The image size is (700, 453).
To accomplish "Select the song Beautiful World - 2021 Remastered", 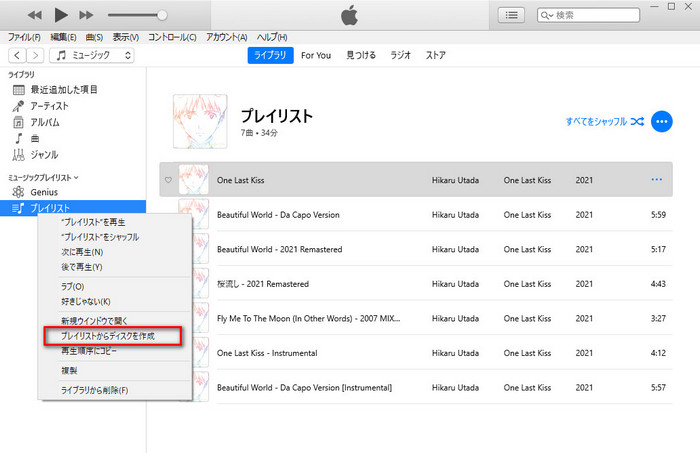I will pos(279,249).
